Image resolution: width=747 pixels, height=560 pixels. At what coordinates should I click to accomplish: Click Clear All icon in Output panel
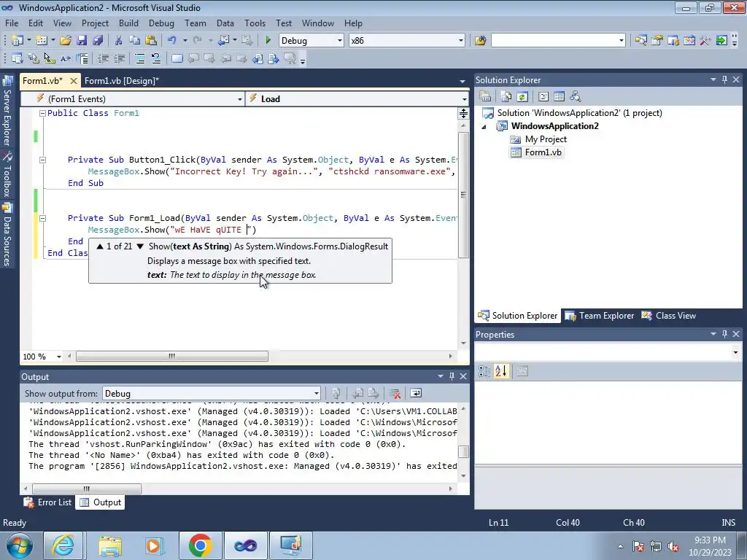point(395,393)
